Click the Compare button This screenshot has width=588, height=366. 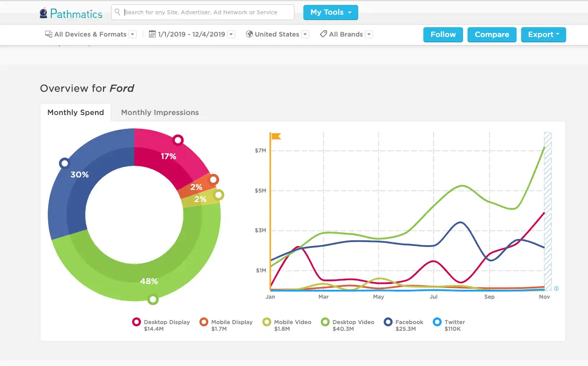point(492,35)
